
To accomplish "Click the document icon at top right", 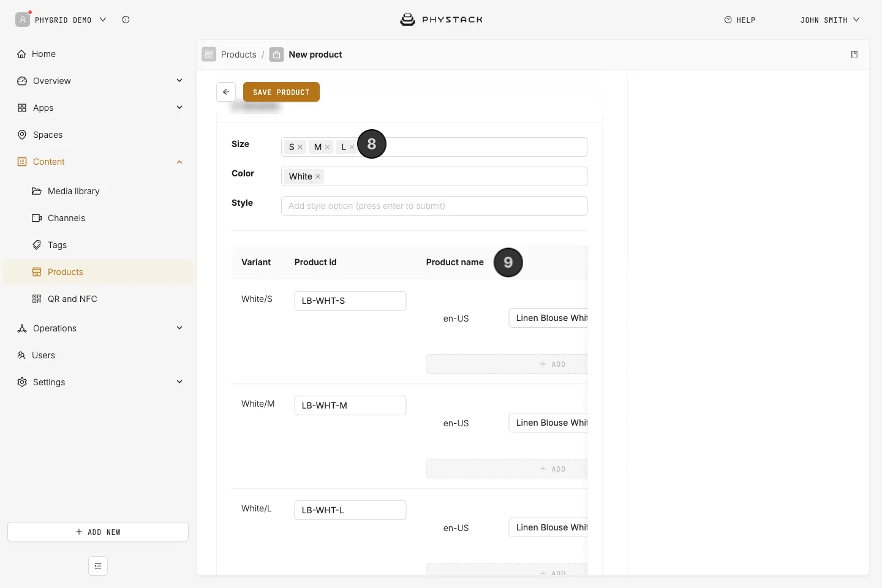I will click(854, 55).
